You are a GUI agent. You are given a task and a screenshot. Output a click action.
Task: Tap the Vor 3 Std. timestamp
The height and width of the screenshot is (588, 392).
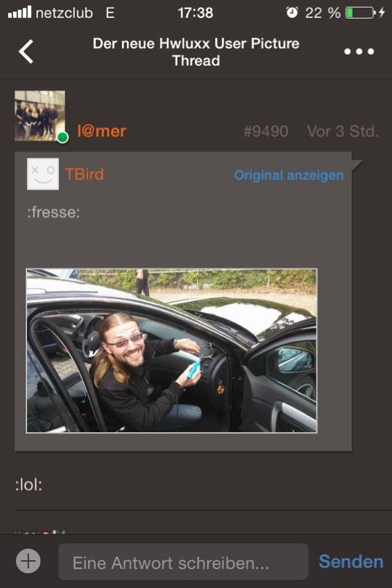pos(343,131)
